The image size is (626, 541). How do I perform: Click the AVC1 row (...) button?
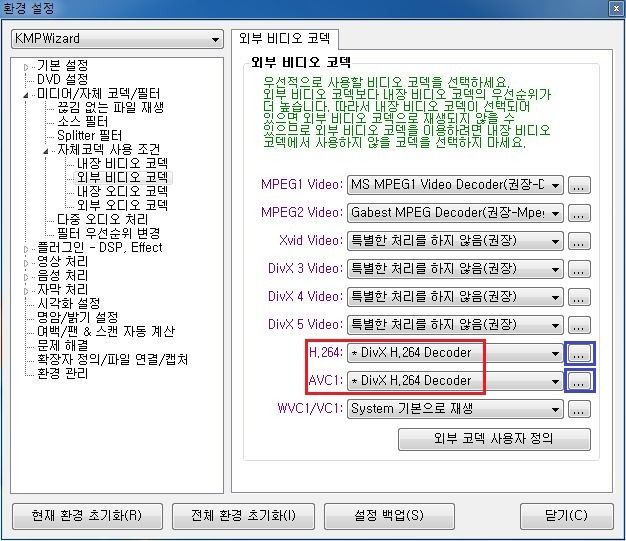(579, 381)
